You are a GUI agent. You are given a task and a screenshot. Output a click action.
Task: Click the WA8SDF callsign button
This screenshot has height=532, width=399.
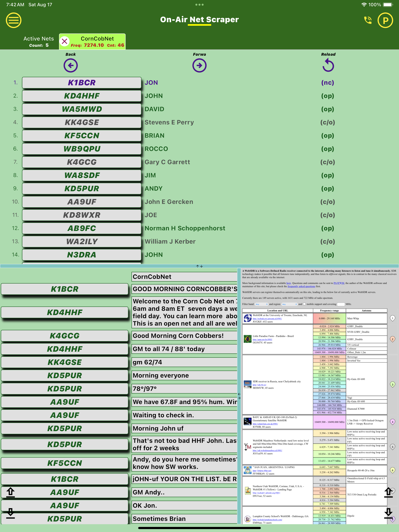click(x=82, y=175)
